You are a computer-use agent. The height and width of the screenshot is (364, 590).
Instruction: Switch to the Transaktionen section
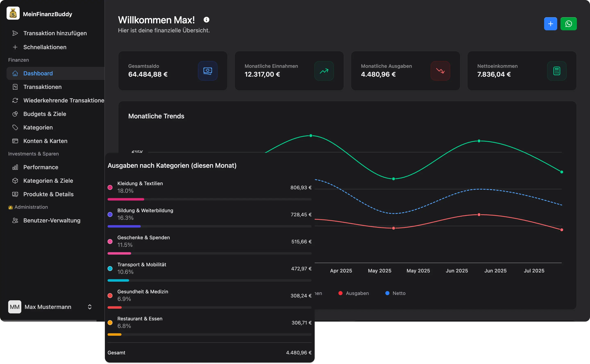tap(42, 87)
